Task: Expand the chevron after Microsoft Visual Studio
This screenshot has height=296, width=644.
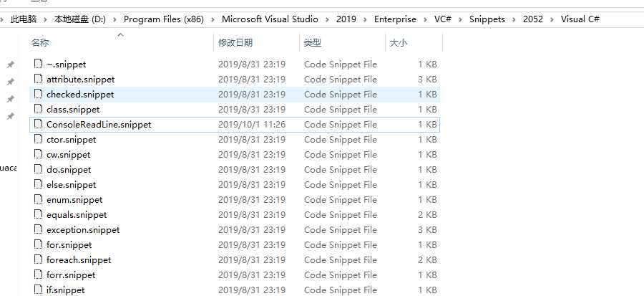Action: tap(327, 19)
